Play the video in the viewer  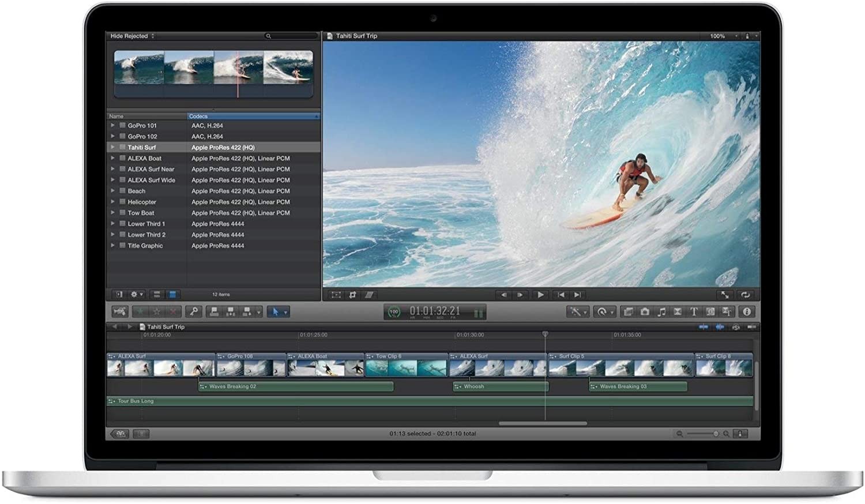(x=540, y=295)
